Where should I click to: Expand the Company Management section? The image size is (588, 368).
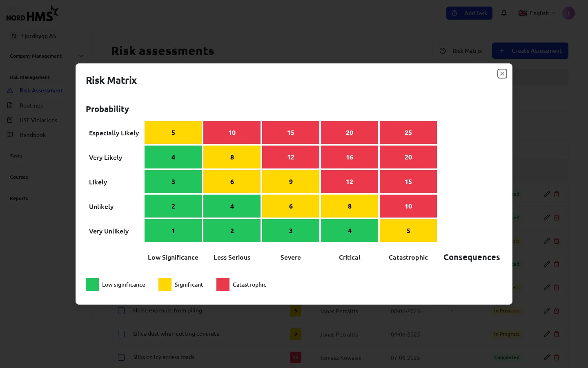point(47,56)
